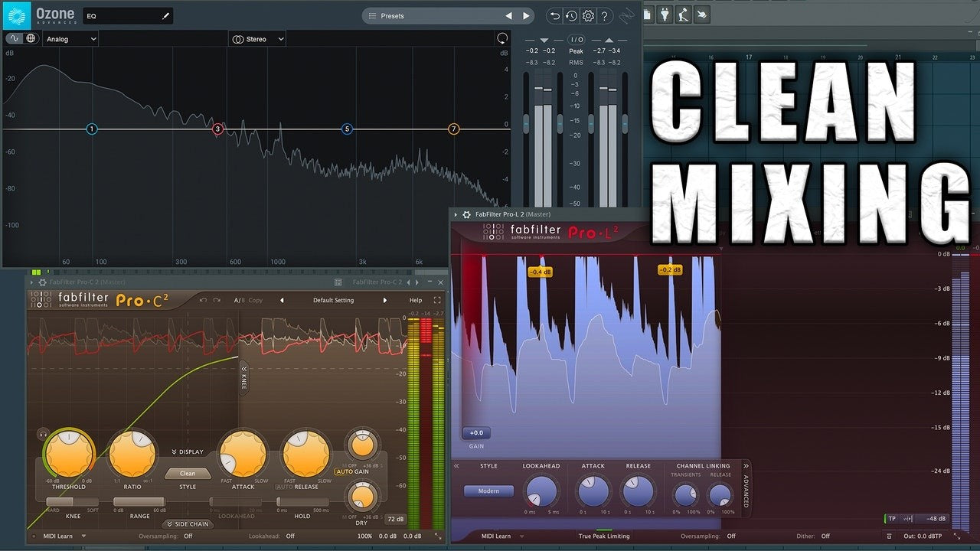Screen dimensions: 980x551
Task: Click the Modern style button in Pro-L 2
Action: pos(488,491)
